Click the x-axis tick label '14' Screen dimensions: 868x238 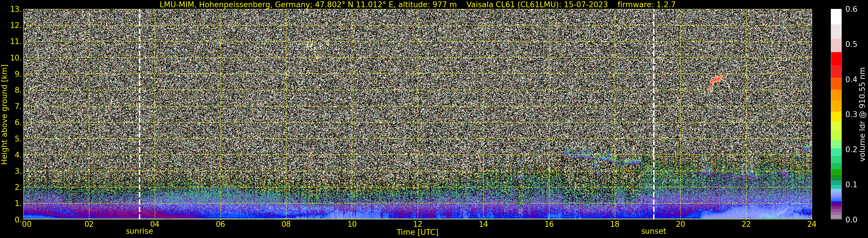[x=483, y=224]
